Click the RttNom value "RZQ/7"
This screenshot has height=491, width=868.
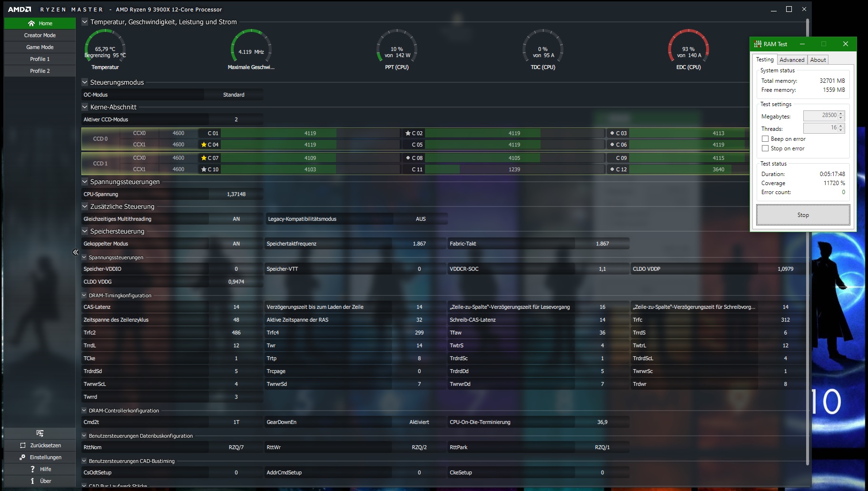tap(236, 447)
